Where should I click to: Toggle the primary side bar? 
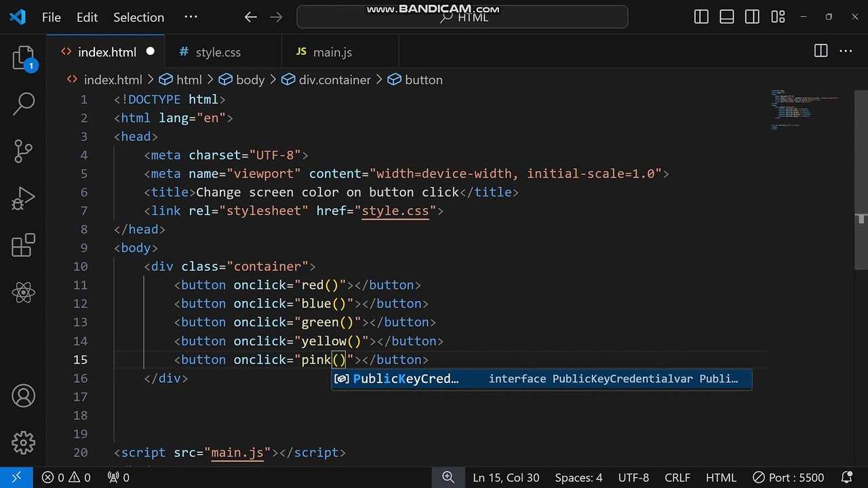[x=701, y=17]
